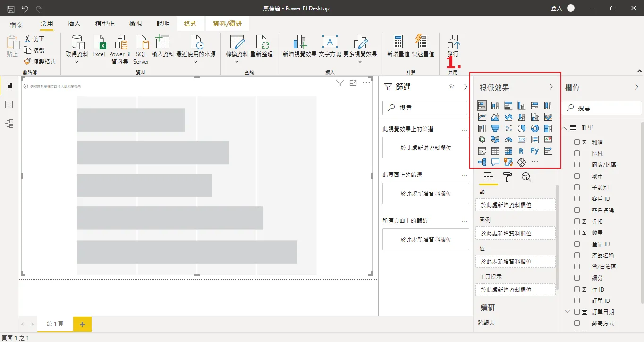Select the gauge visual

[508, 140]
